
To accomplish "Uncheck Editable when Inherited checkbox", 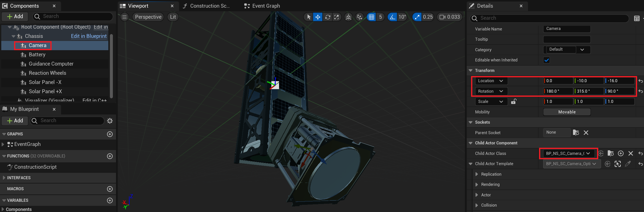I will point(546,60).
